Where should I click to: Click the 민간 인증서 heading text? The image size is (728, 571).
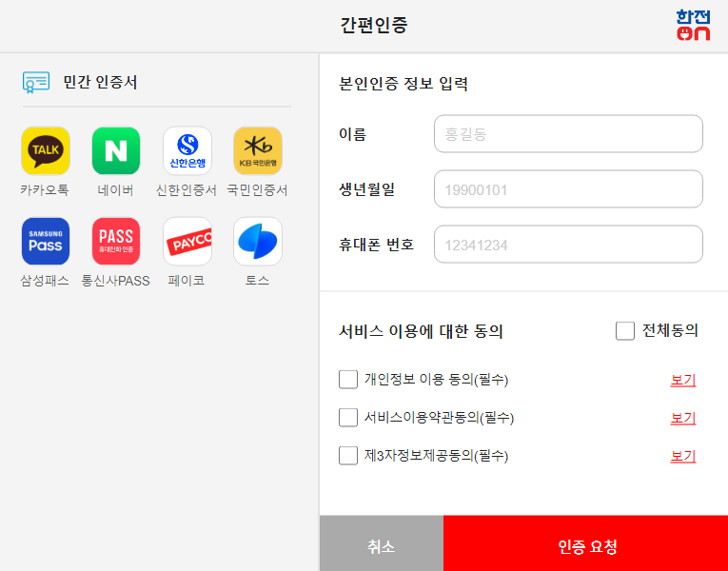(100, 82)
